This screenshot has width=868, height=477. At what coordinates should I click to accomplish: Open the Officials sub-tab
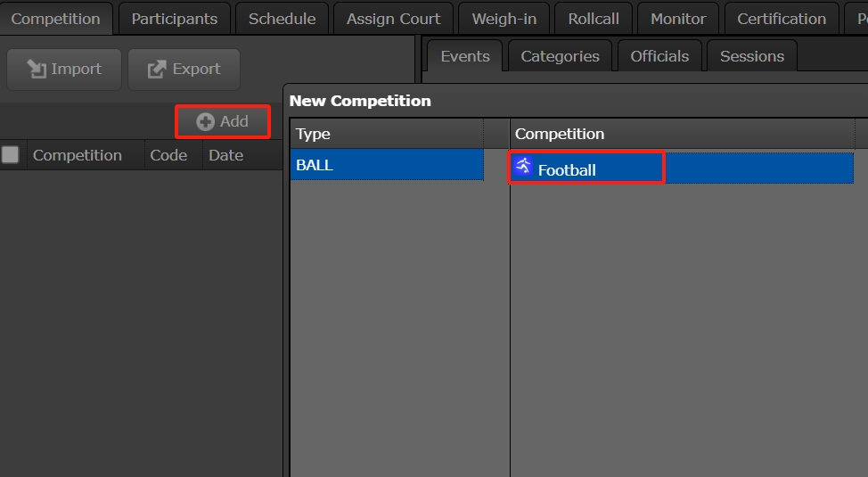pos(659,56)
